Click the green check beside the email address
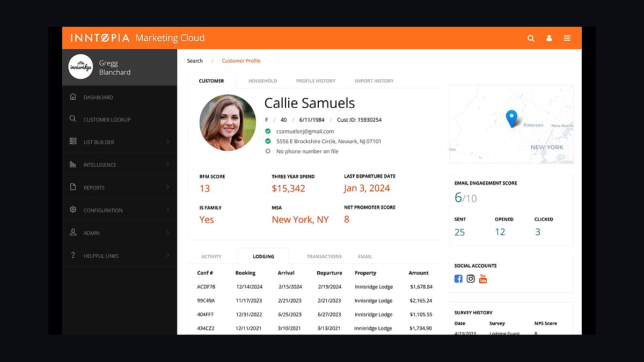This screenshot has height=362, width=644. 268,131
